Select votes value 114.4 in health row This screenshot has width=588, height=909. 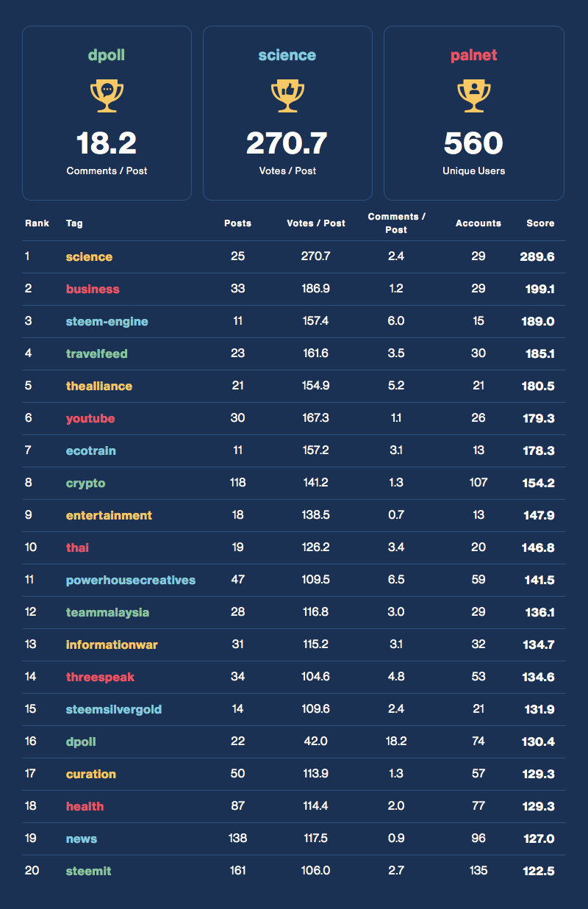pos(316,806)
